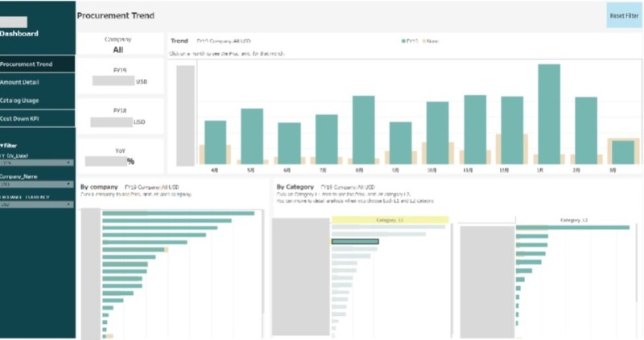Click the FY19 teal legend swatch
The width and height of the screenshot is (644, 340).
[403, 40]
